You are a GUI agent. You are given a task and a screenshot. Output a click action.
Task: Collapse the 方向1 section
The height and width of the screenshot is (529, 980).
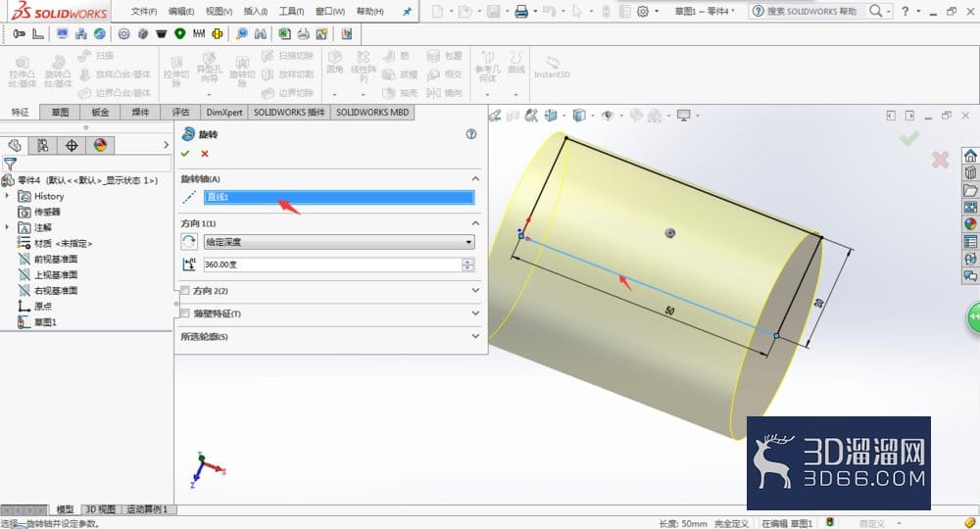[x=475, y=223]
